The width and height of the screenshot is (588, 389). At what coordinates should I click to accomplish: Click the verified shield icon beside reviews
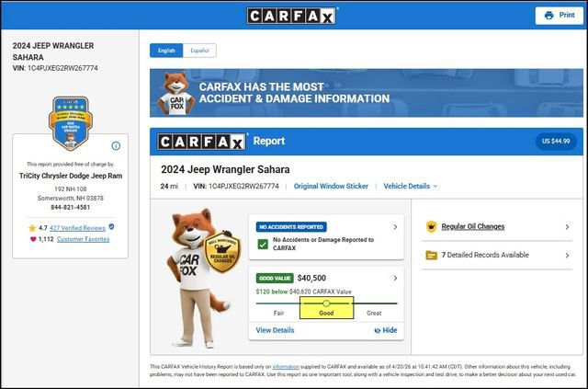click(111, 227)
